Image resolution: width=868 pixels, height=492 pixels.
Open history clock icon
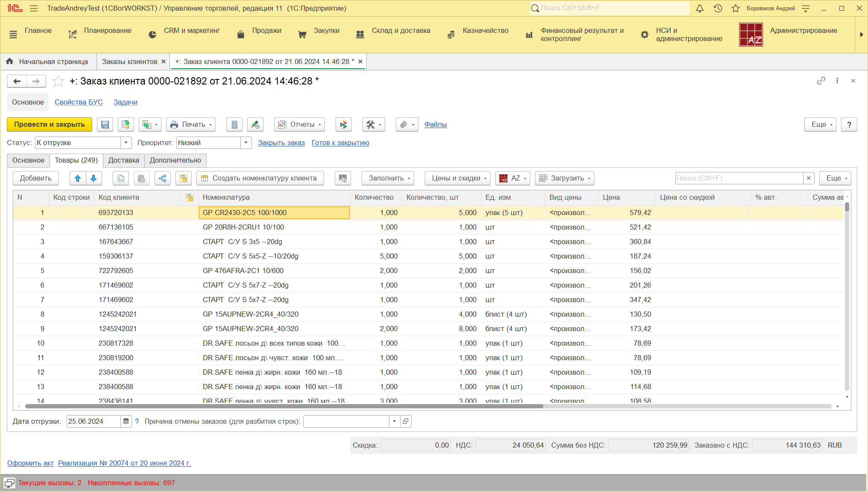[x=718, y=9]
